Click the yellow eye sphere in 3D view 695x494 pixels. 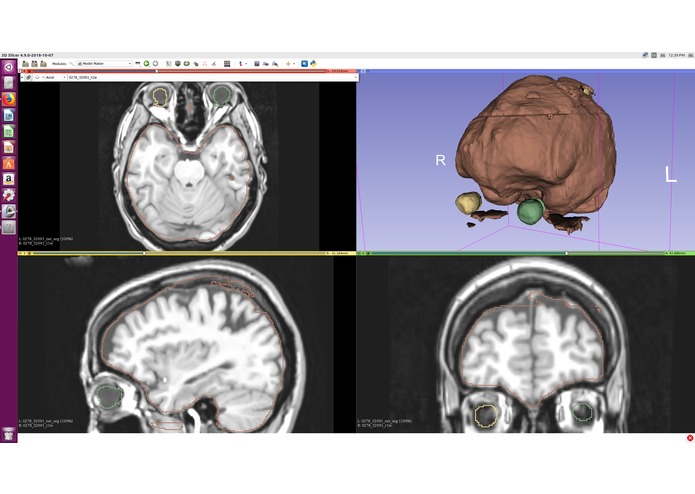pos(468,202)
